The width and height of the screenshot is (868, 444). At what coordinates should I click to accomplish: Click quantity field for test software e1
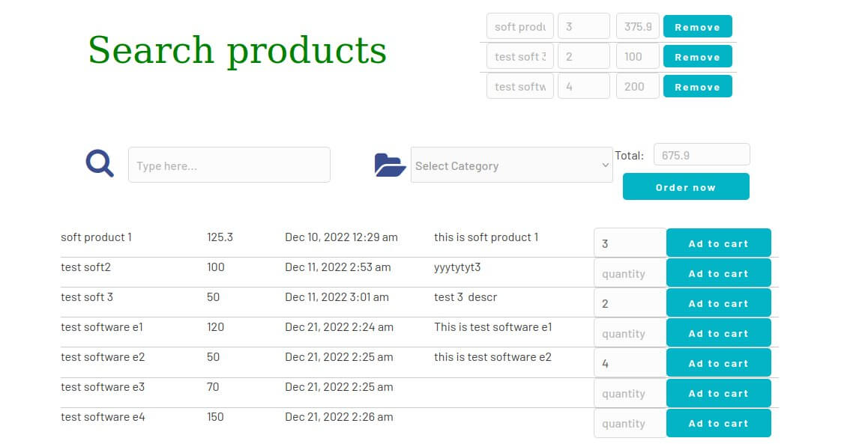click(630, 333)
